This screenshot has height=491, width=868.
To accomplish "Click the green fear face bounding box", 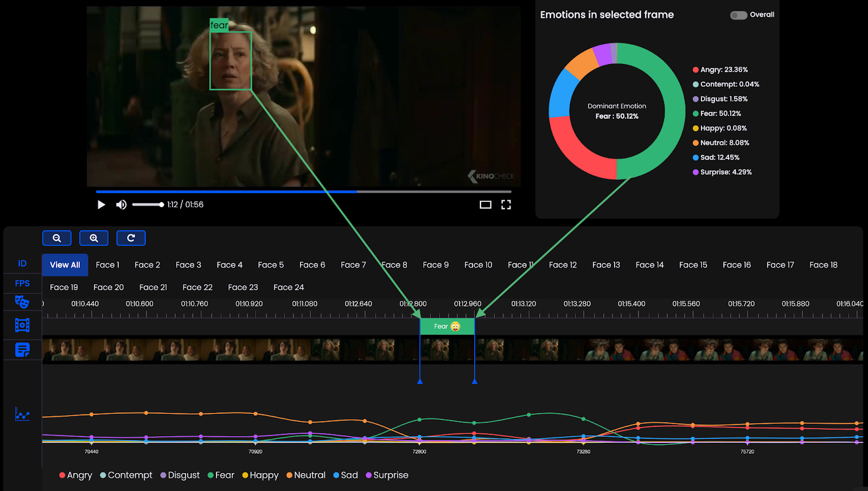I will coord(231,60).
